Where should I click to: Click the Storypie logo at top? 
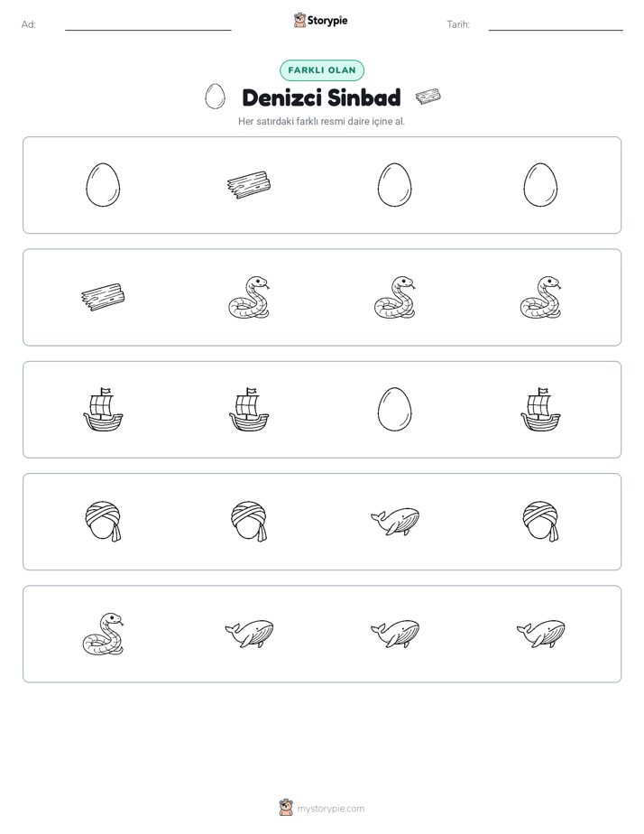[x=321, y=20]
